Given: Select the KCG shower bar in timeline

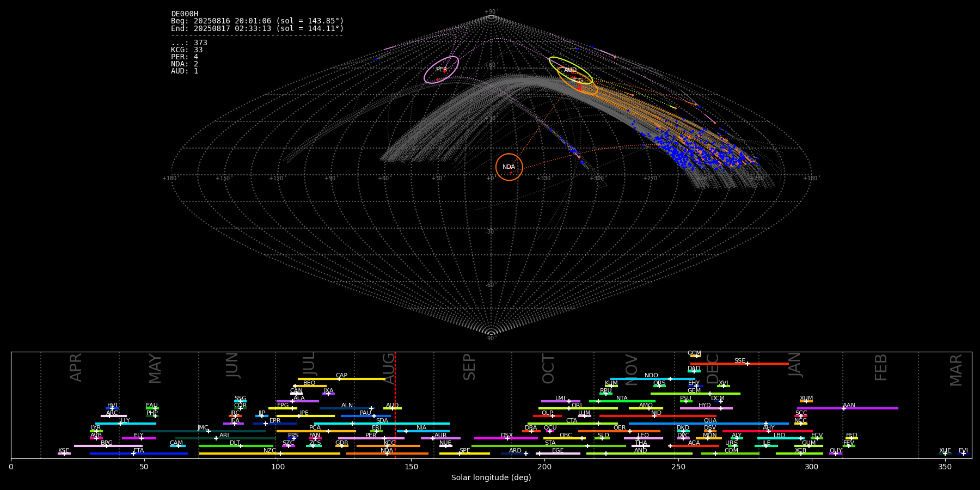Looking at the screenshot, I should click(388, 446).
